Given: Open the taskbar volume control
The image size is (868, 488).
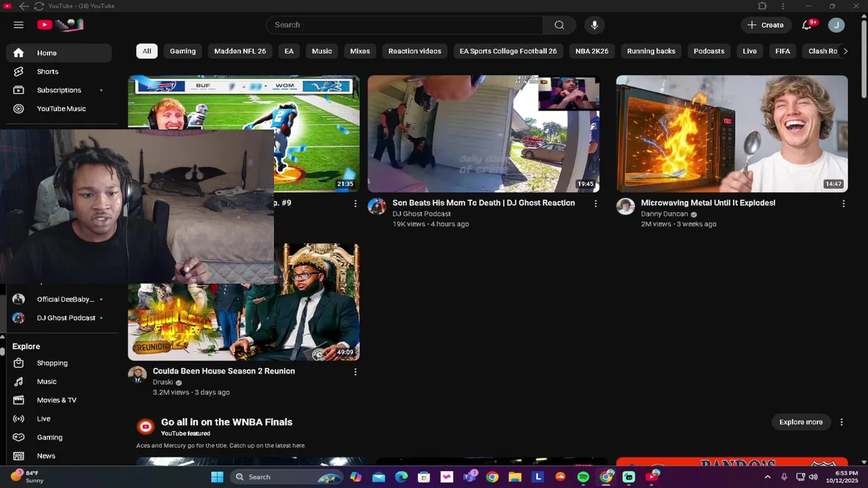Looking at the screenshot, I should point(813,477).
